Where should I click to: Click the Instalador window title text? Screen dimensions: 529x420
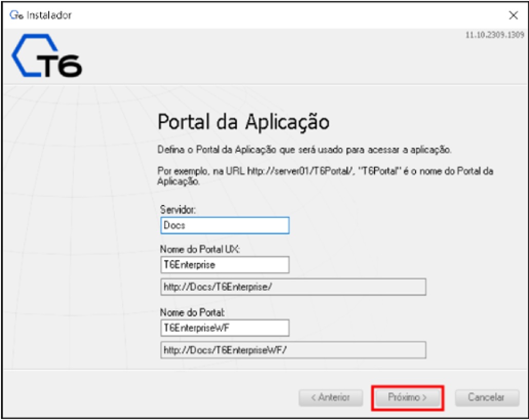click(x=49, y=15)
